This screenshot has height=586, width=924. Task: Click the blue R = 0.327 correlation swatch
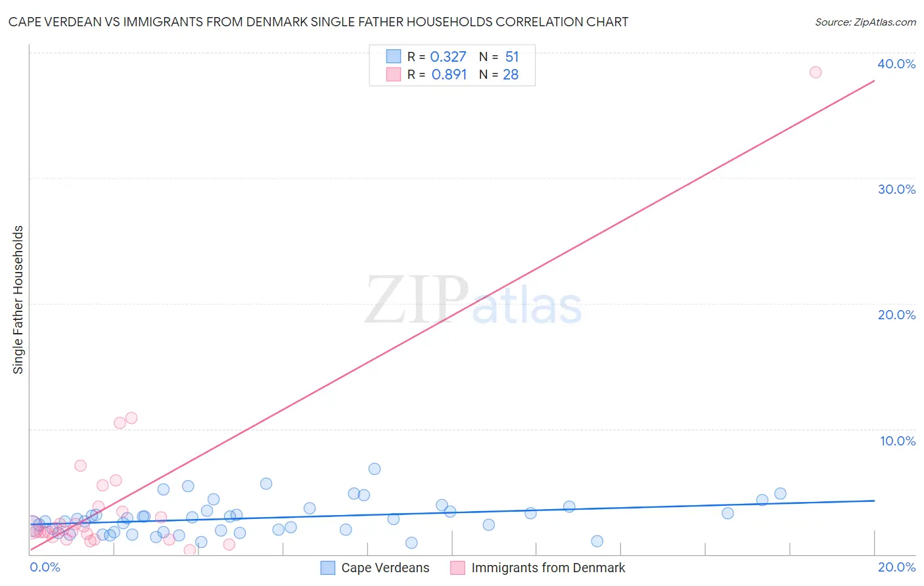(x=393, y=56)
